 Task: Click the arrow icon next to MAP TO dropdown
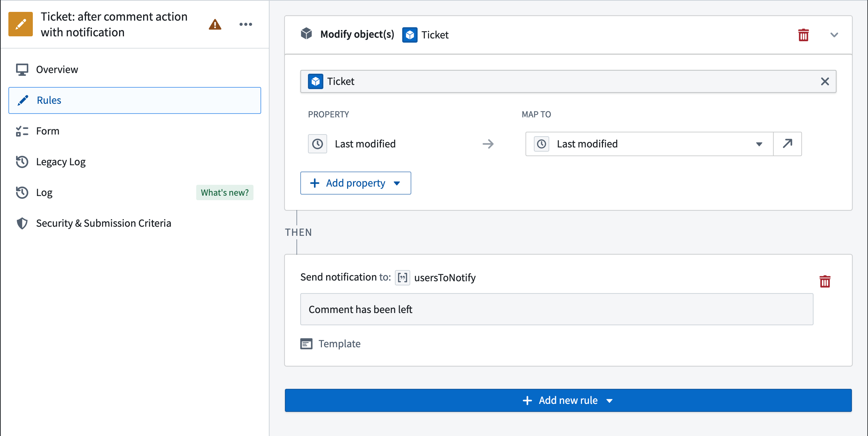point(787,144)
